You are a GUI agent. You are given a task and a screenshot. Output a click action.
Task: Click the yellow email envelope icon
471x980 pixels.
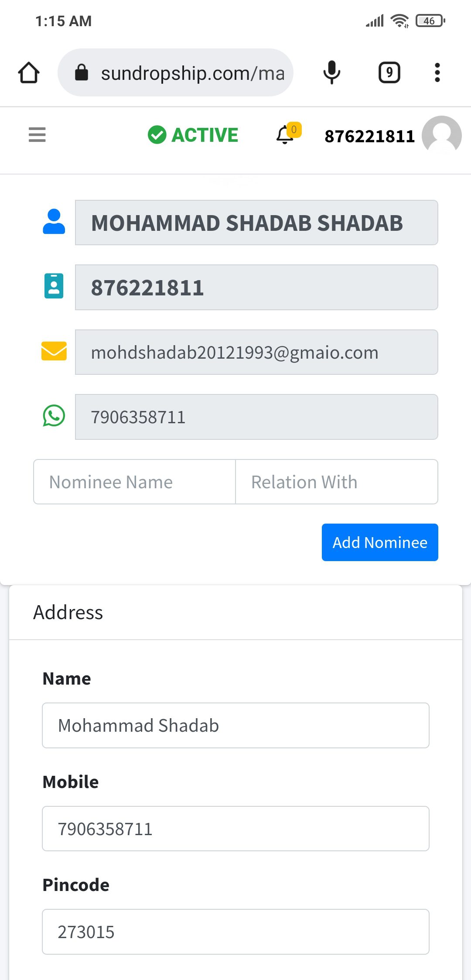[x=54, y=351]
